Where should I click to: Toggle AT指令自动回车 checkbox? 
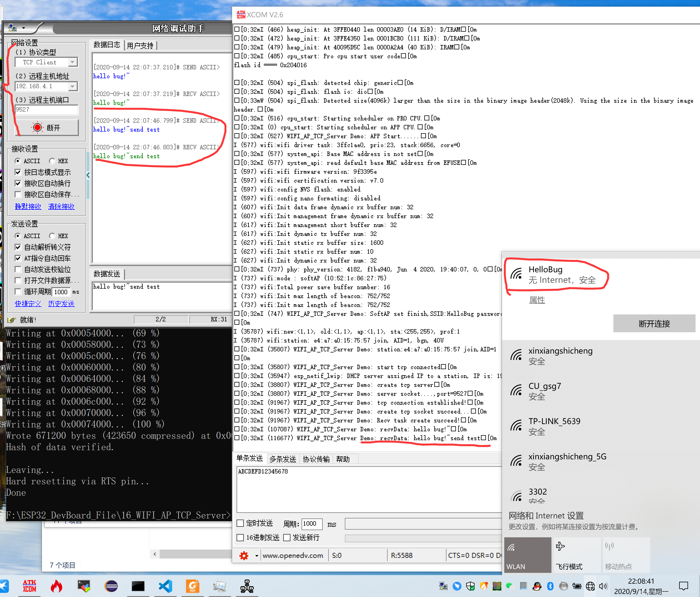pos(18,258)
